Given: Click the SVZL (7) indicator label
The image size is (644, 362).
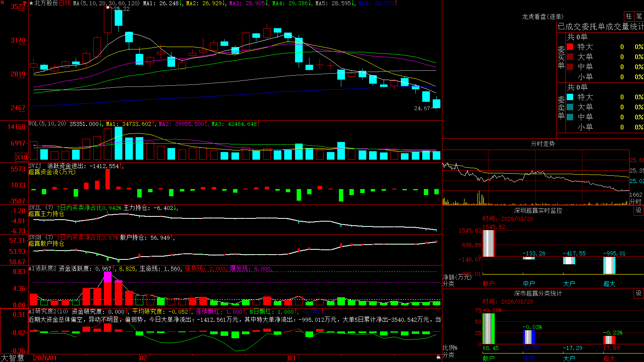Looking at the screenshot, I should (41, 208).
